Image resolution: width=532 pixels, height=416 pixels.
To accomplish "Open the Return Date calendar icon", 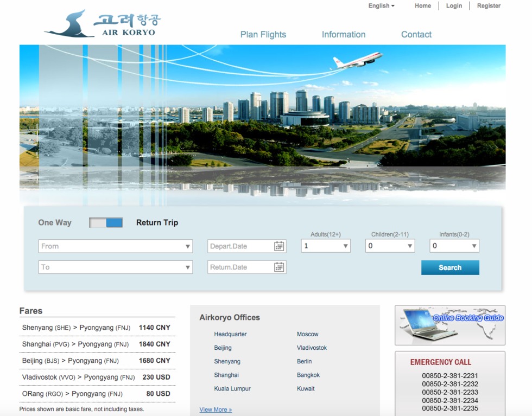I will [x=279, y=267].
